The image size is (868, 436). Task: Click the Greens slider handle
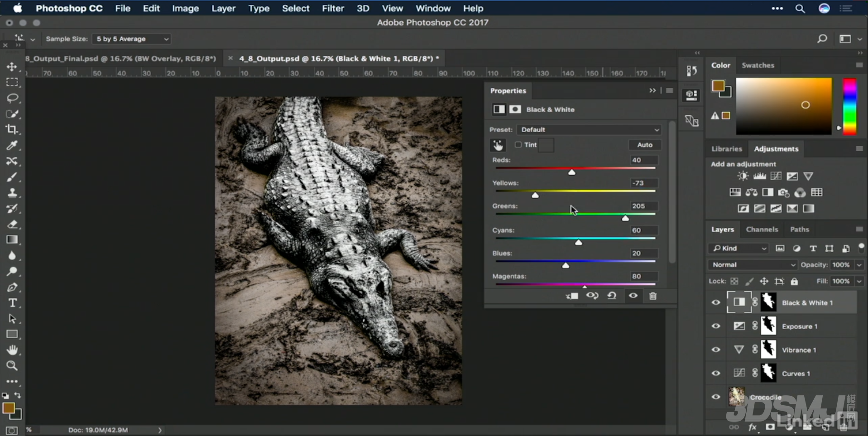tap(625, 218)
